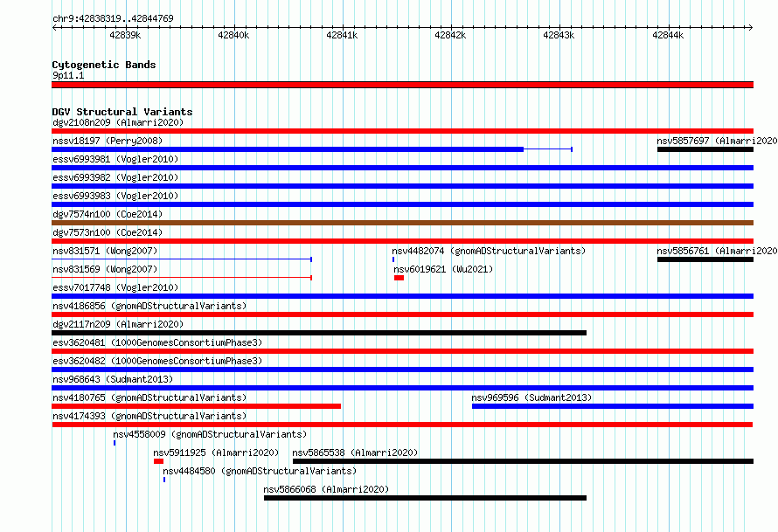Click the Cytogenetic Bands track title
The height and width of the screenshot is (532, 778).
104,65
